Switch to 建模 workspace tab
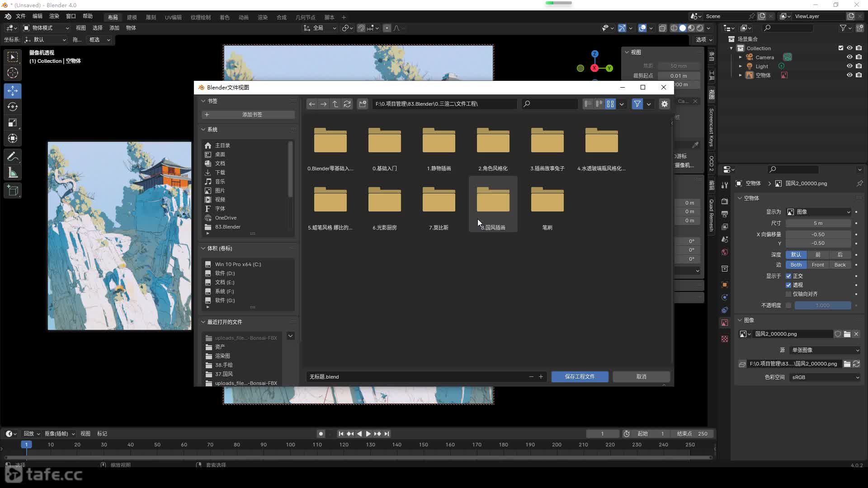Screen dimensions: 868x488 click(x=132, y=17)
